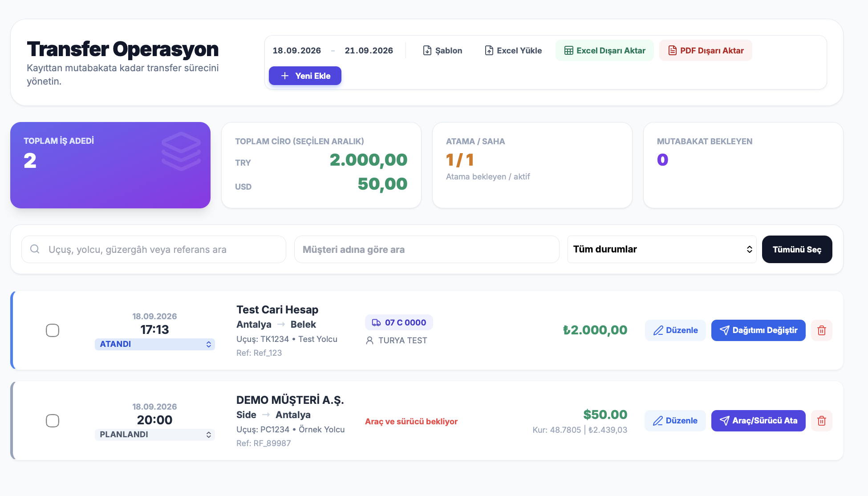868x496 pixels.
Task: Click the USD total 50,00
Action: coord(382,184)
